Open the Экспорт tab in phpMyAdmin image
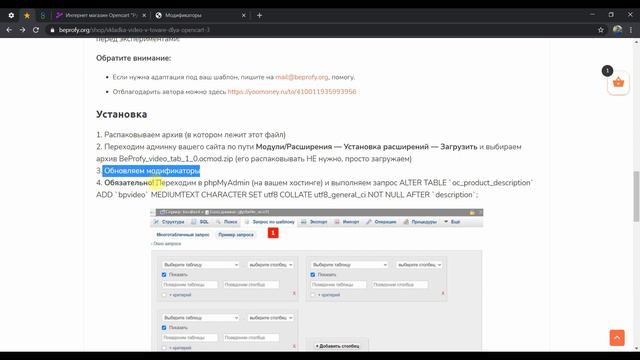 [x=314, y=222]
